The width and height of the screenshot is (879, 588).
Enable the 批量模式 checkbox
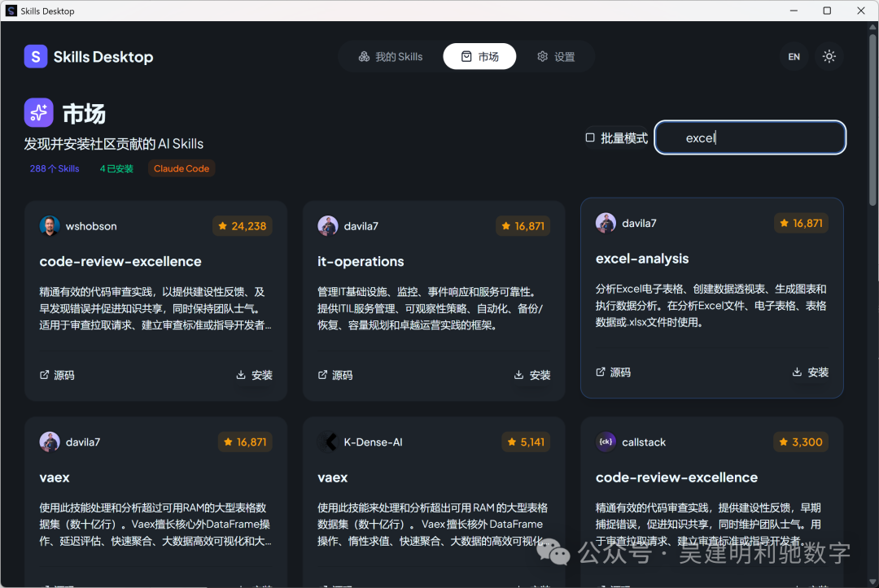(589, 137)
